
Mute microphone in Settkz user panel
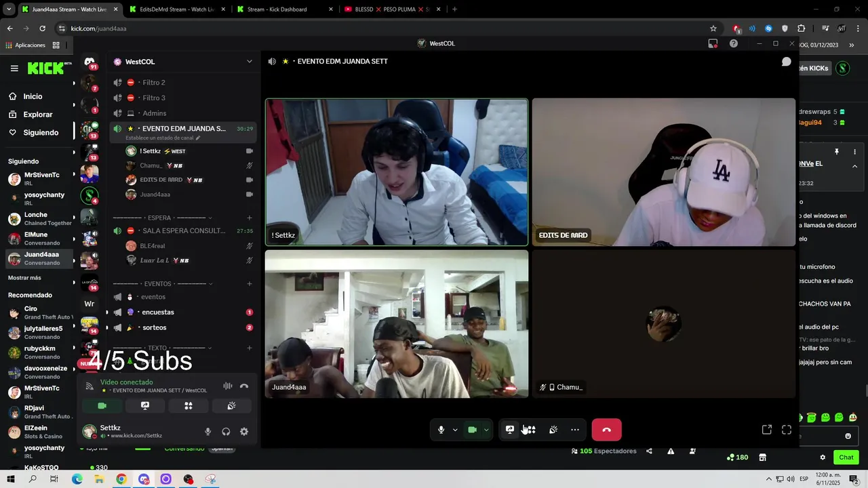click(208, 432)
